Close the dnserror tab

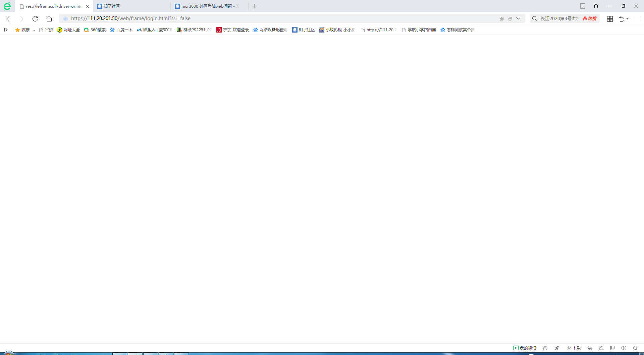(88, 6)
